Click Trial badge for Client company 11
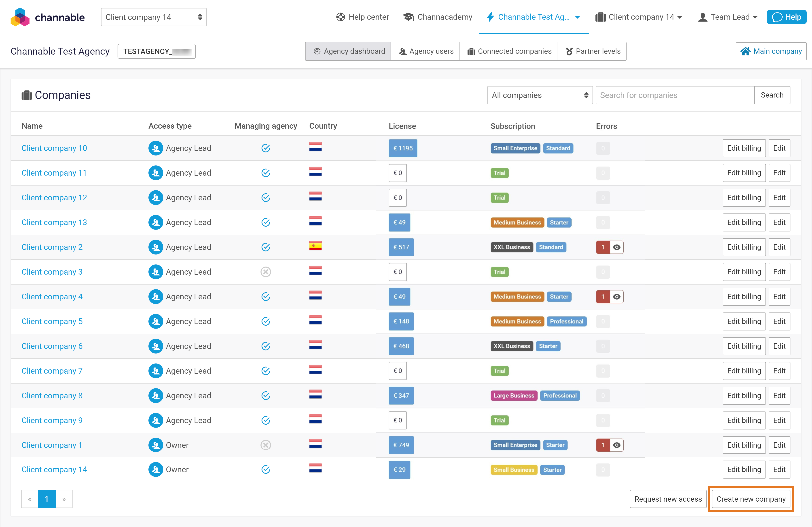This screenshot has width=812, height=527. pos(499,173)
